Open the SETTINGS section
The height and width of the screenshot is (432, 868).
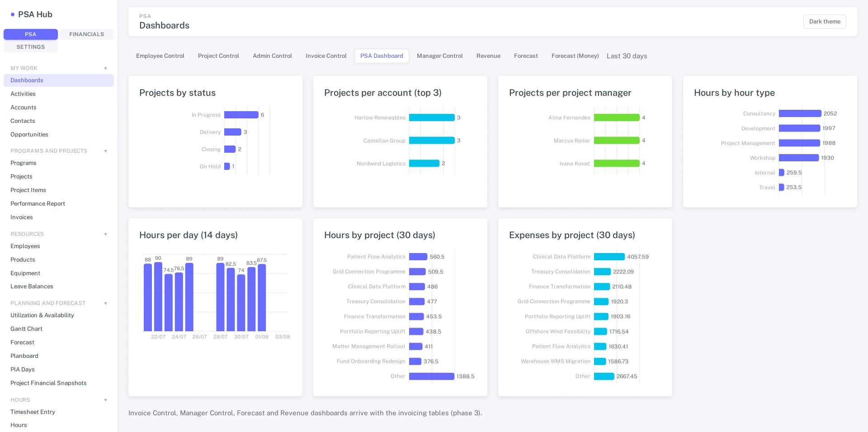point(31,47)
